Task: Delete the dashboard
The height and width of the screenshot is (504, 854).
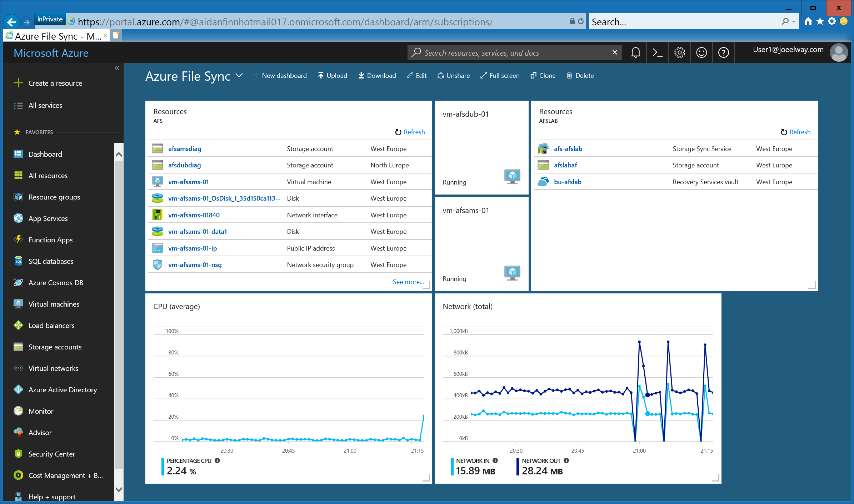Action: 580,76
